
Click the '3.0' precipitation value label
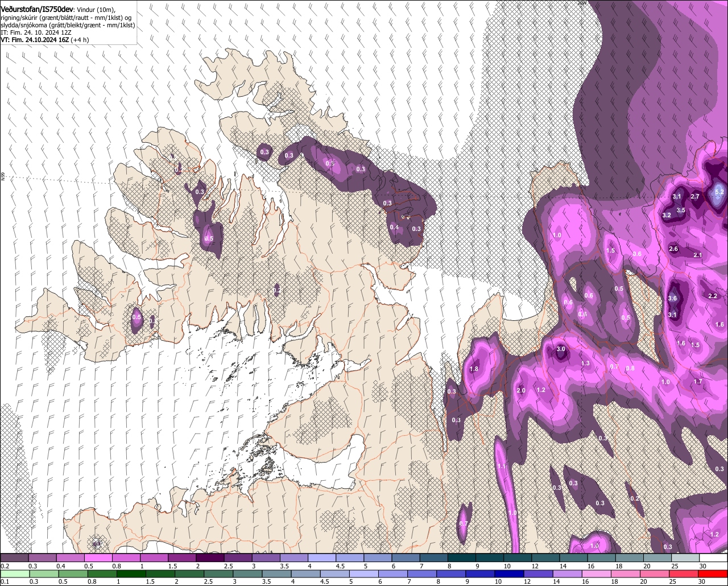(x=561, y=349)
